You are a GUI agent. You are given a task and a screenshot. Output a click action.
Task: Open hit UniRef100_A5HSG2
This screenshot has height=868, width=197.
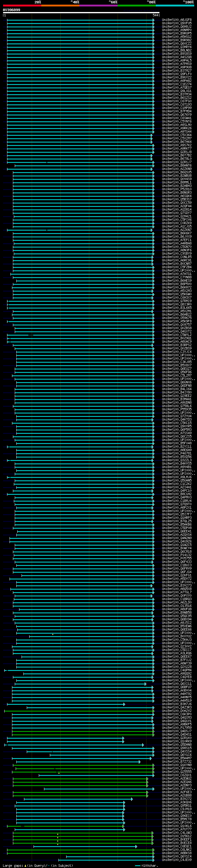pos(177,37)
